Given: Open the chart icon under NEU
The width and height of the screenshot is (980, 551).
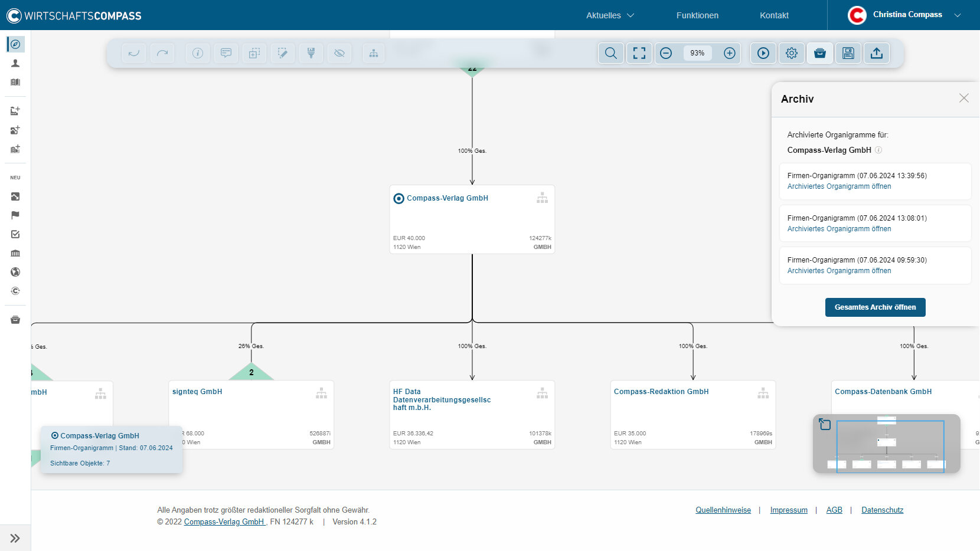Looking at the screenshot, I should (x=15, y=196).
